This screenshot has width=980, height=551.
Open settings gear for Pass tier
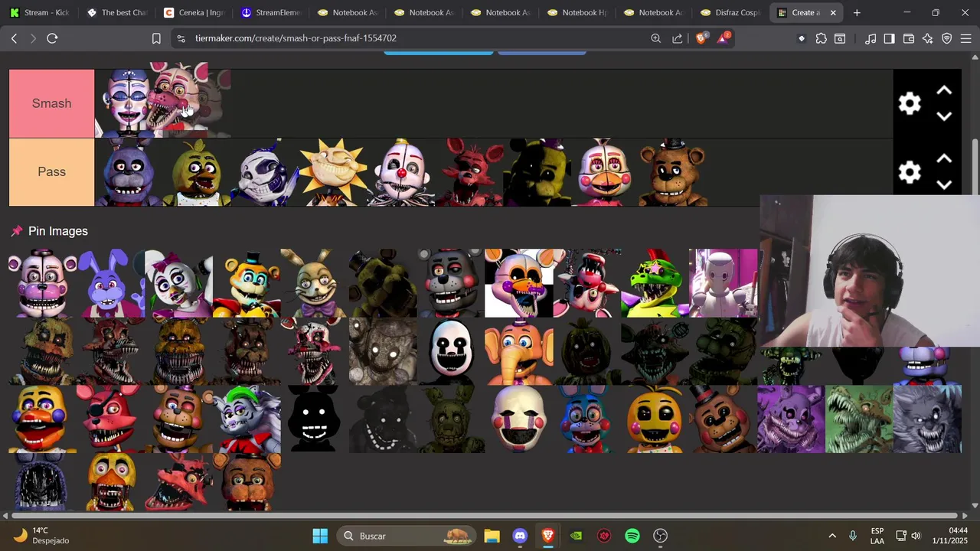[x=910, y=172]
